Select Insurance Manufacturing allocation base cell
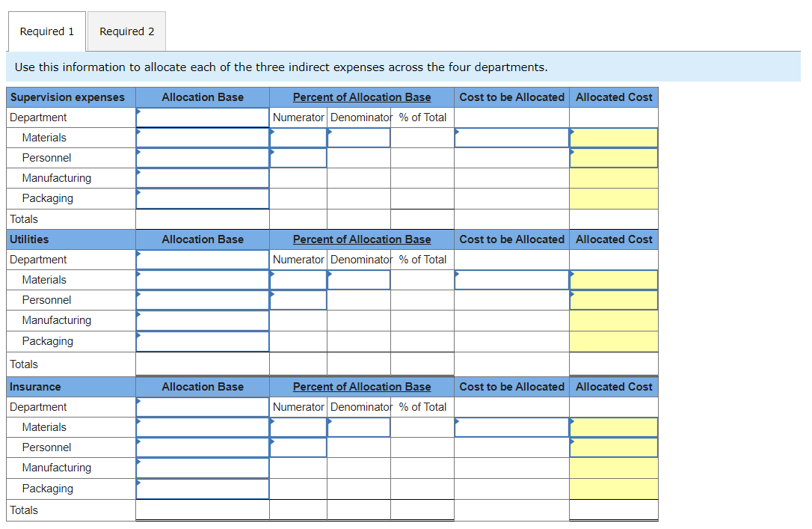 (x=203, y=468)
